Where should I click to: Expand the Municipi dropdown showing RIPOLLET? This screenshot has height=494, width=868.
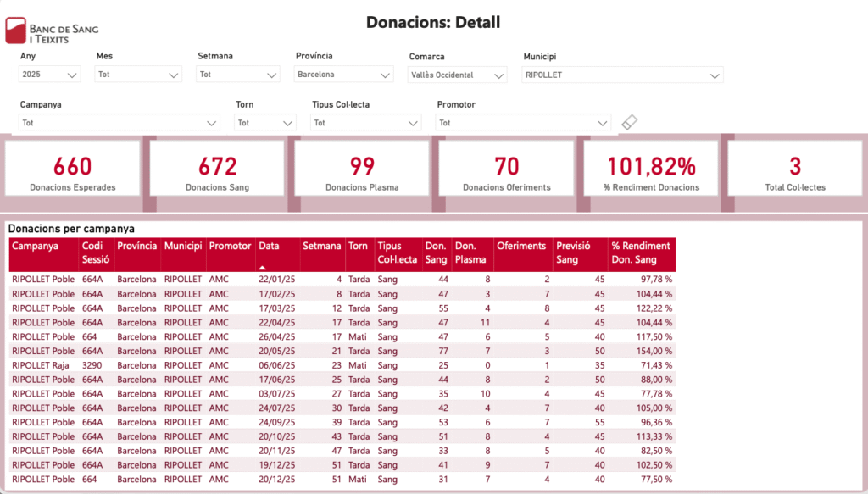(x=622, y=75)
